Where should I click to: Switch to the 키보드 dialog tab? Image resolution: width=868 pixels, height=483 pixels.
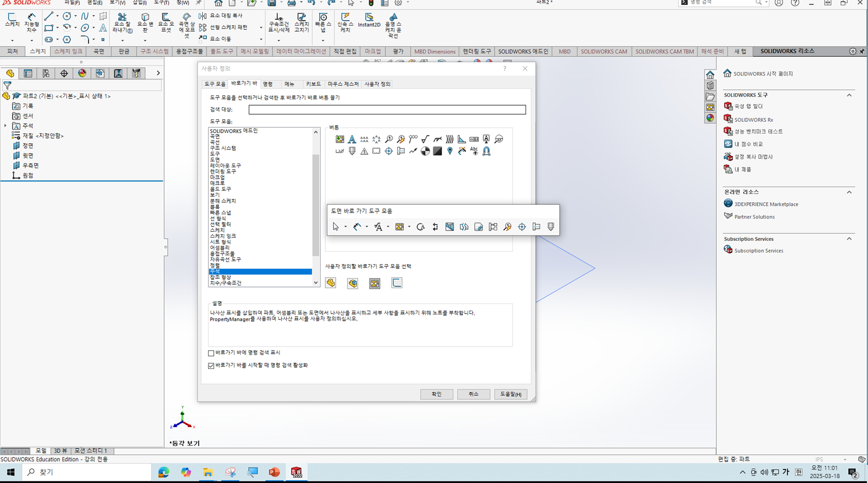pyautogui.click(x=313, y=84)
